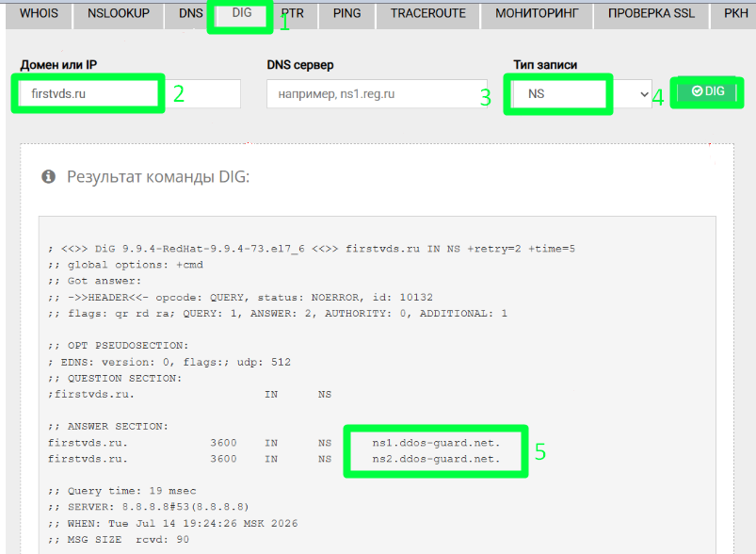This screenshot has height=554, width=756.
Task: Open the РКН tab
Action: (x=735, y=14)
